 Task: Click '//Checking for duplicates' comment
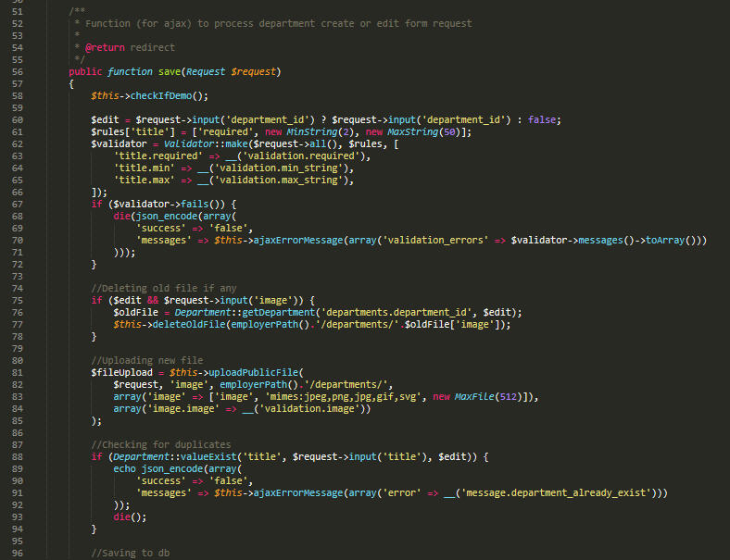tap(161, 445)
